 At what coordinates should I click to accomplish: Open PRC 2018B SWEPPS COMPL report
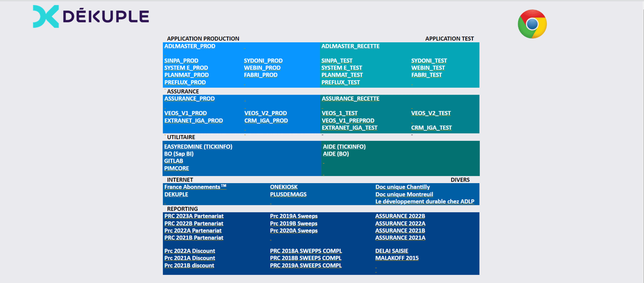click(306, 258)
